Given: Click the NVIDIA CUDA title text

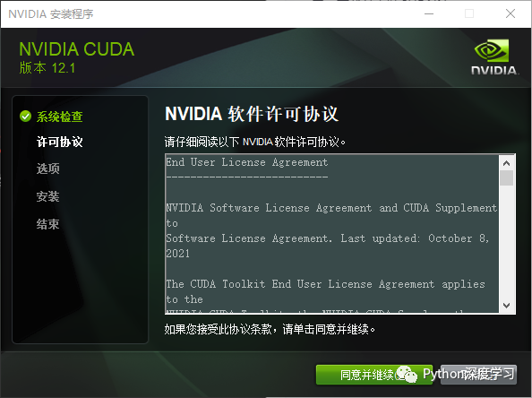Looking at the screenshot, I should 77,49.
